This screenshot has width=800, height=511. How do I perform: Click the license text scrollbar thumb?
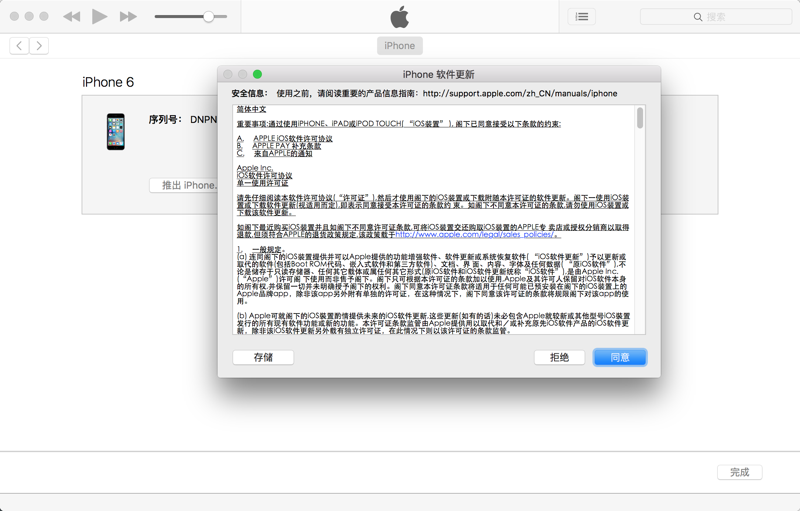pos(640,118)
